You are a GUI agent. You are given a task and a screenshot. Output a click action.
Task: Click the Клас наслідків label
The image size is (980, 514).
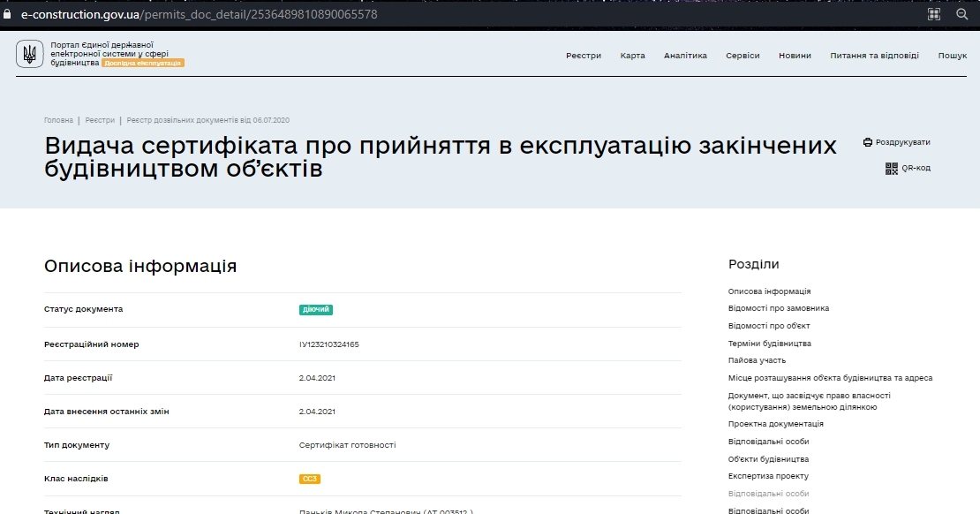[x=76, y=479]
